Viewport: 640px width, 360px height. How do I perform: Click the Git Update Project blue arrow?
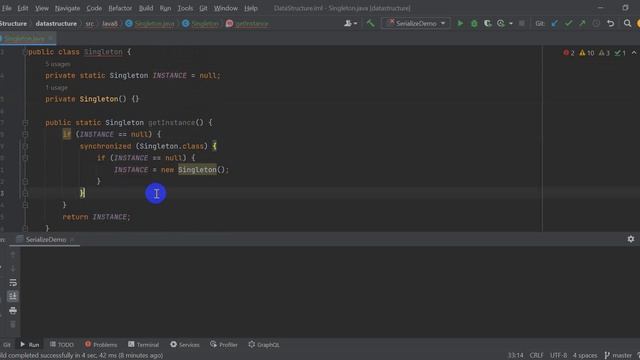pos(555,24)
